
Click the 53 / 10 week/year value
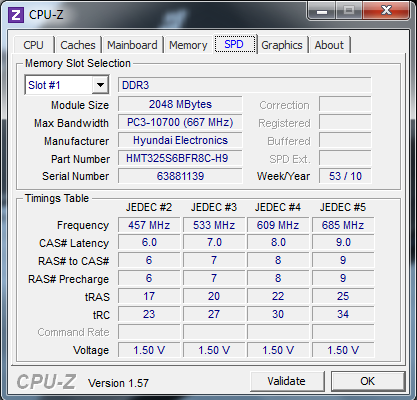click(345, 176)
